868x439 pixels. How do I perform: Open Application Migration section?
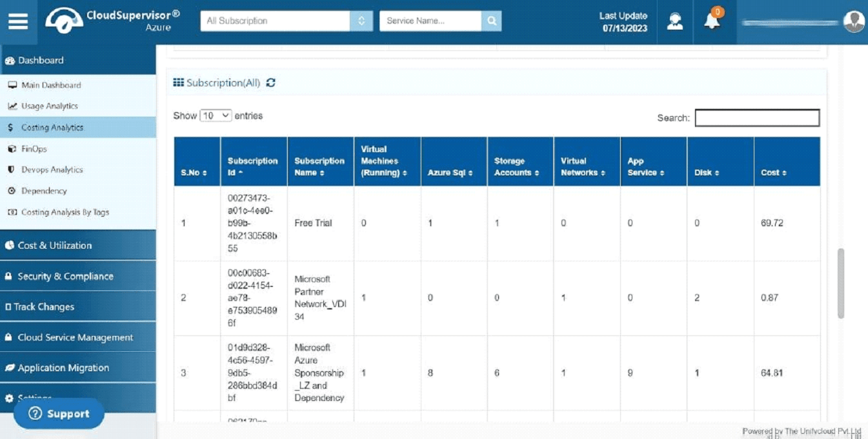(78, 368)
